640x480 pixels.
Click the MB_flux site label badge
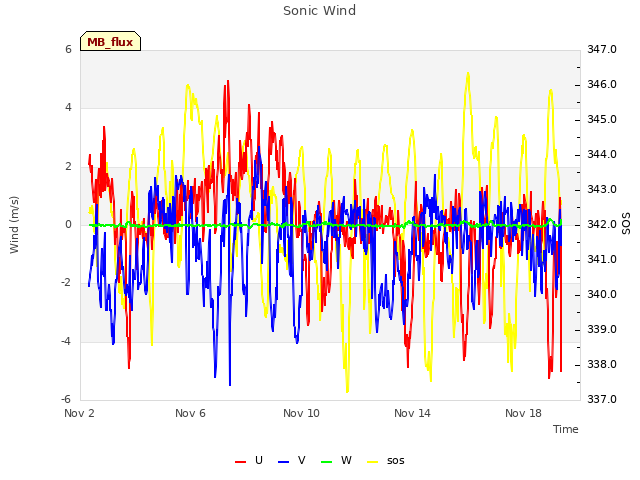110,41
